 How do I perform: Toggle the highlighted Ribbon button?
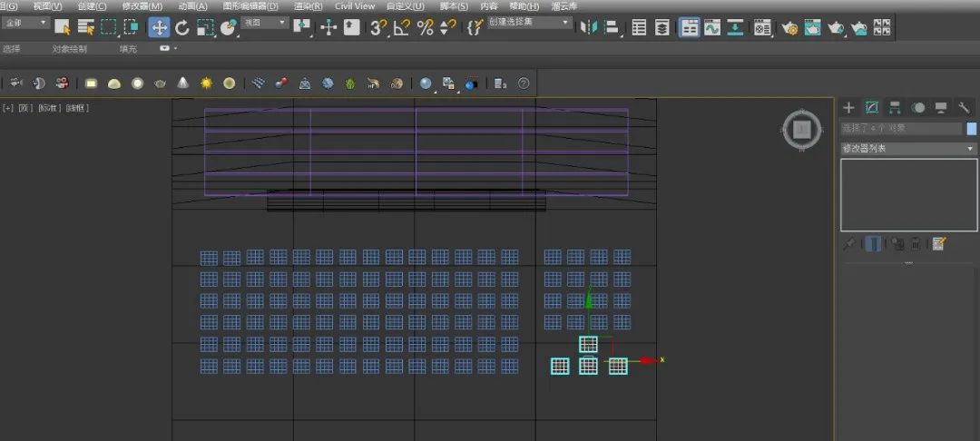click(690, 27)
